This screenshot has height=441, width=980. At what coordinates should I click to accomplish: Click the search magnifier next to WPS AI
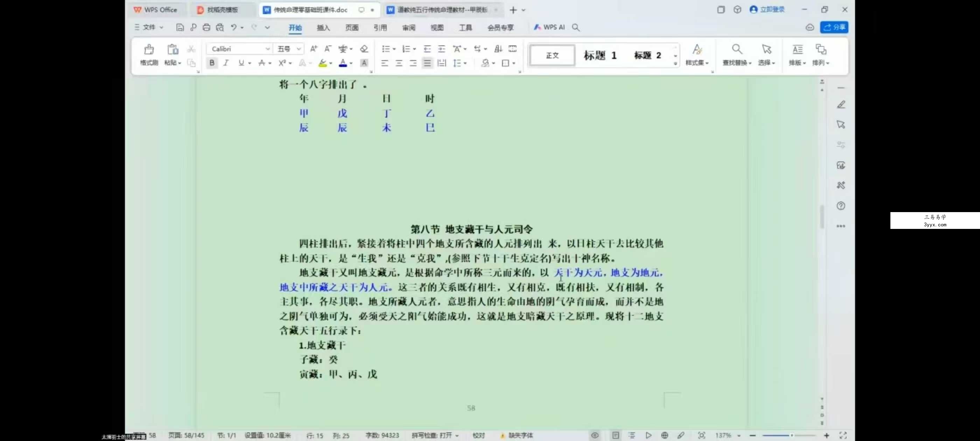576,27
